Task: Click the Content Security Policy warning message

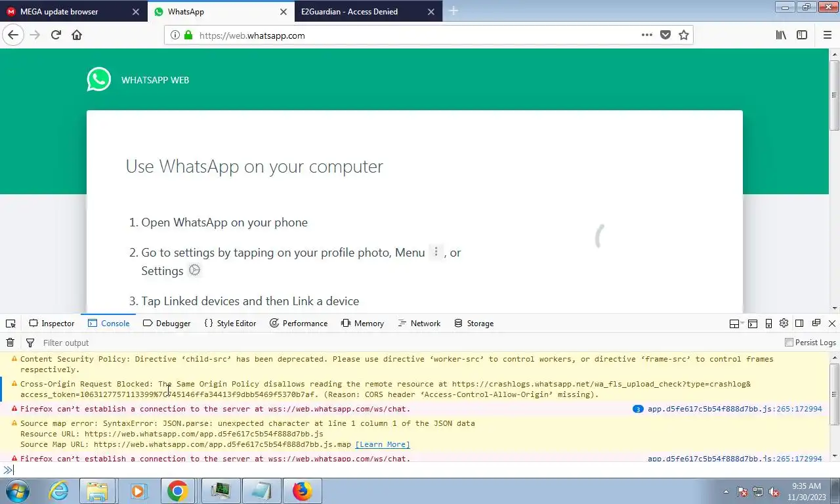Action: [415, 364]
